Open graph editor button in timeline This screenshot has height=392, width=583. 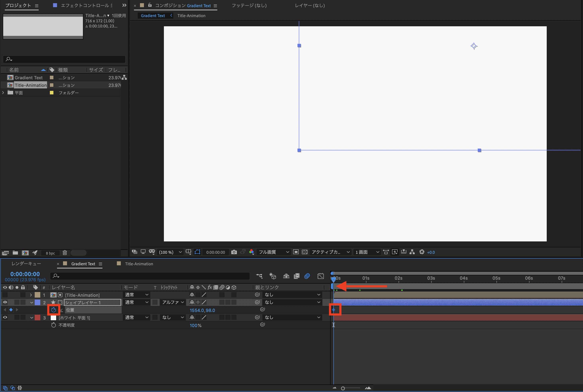tap(321, 276)
